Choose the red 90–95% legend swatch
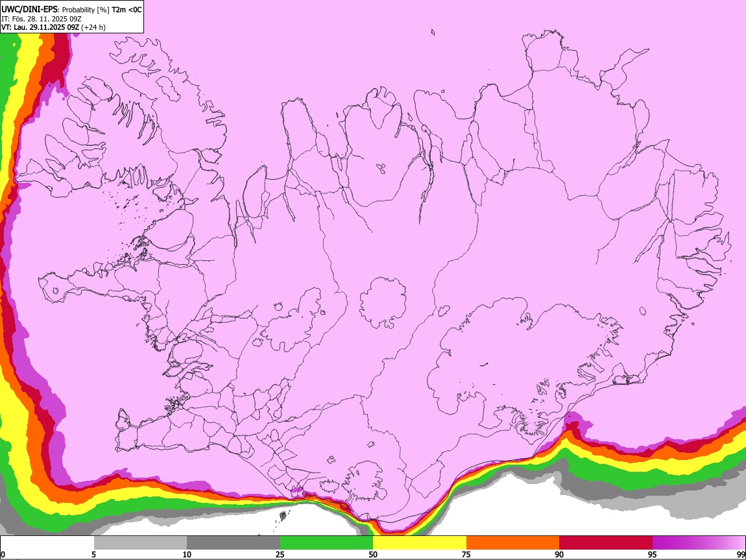 pos(606,542)
